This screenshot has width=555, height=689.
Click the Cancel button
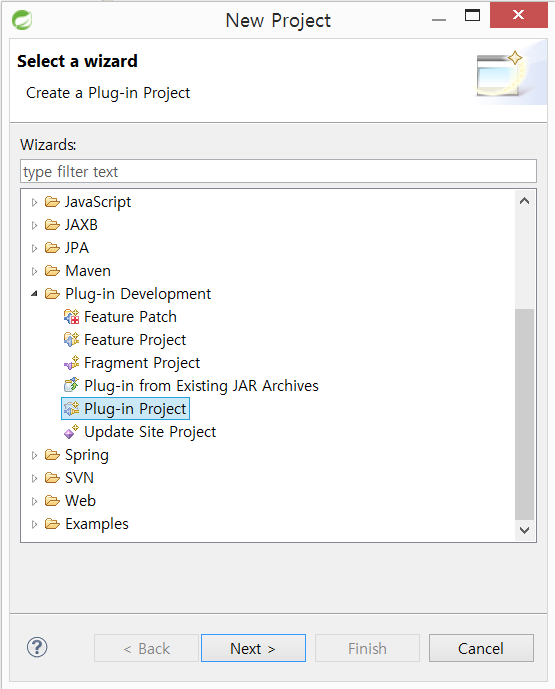[x=481, y=648]
